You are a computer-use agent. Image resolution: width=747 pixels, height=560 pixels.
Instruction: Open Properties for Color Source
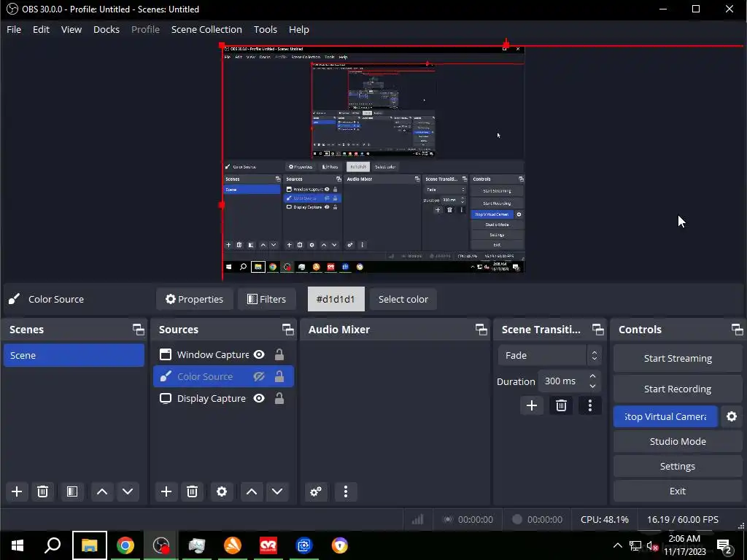tap(194, 299)
